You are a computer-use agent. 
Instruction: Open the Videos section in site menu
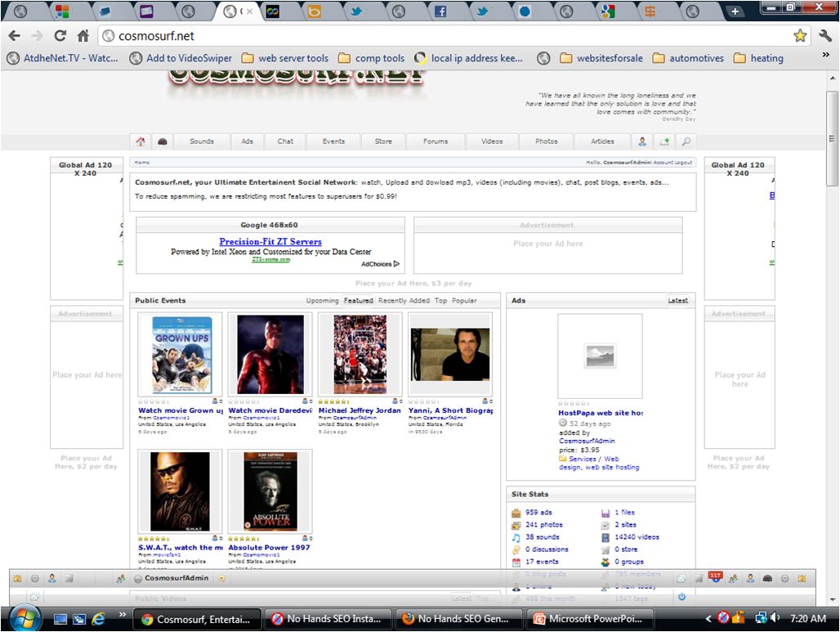(x=492, y=141)
